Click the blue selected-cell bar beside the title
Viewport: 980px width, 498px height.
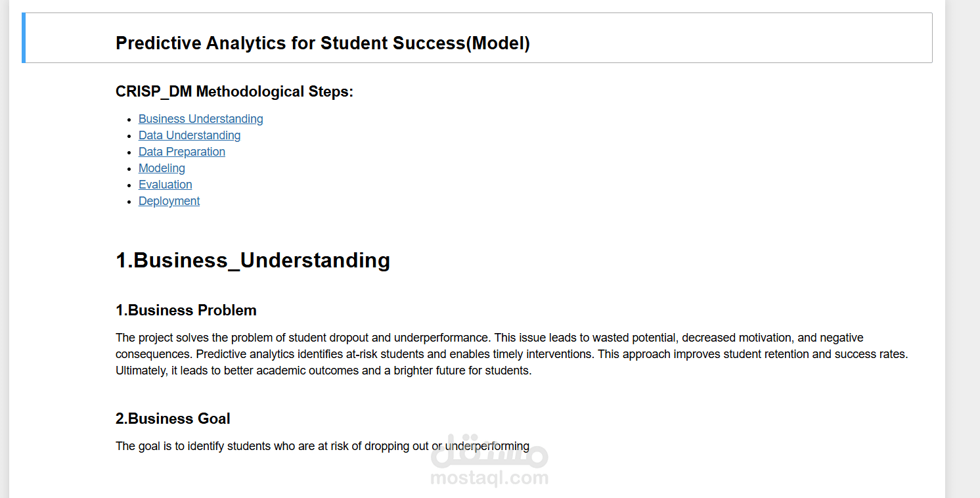[24, 38]
